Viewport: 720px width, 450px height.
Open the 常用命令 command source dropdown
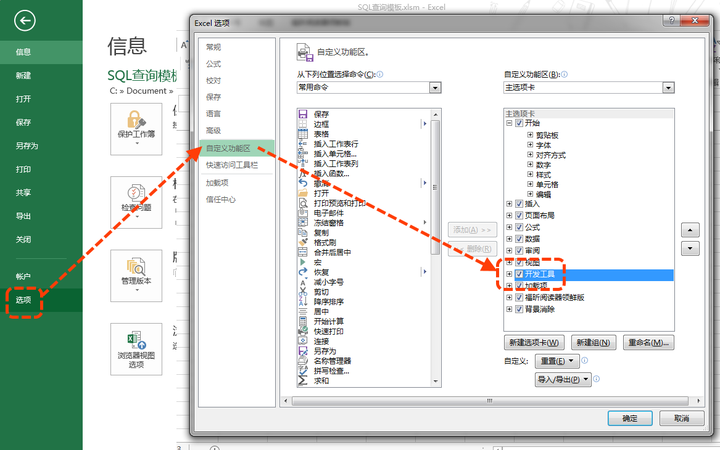click(x=435, y=87)
